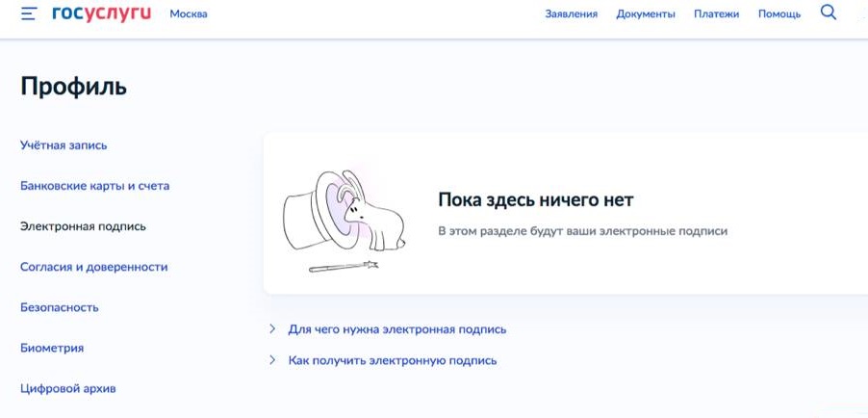Open the Платежи menu item
The width and height of the screenshot is (868, 418).
click(716, 14)
